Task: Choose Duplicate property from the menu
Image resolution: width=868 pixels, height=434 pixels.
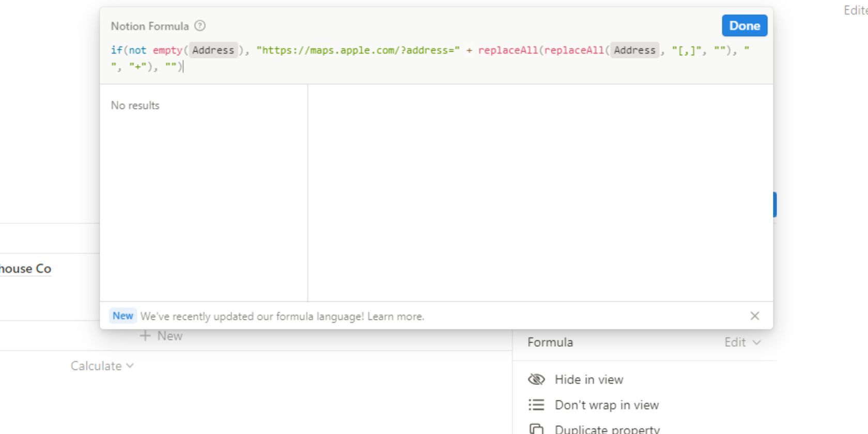Action: tap(607, 428)
